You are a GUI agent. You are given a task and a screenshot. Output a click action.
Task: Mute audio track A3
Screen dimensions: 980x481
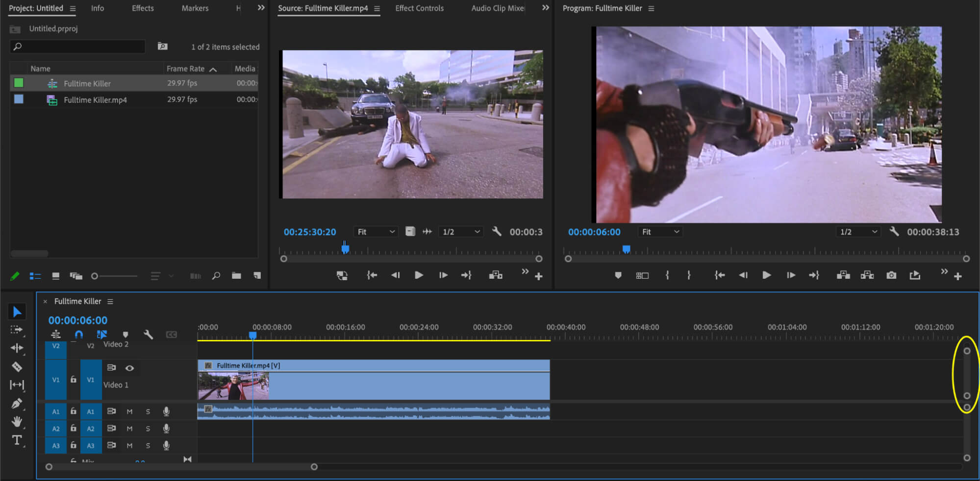(x=129, y=446)
